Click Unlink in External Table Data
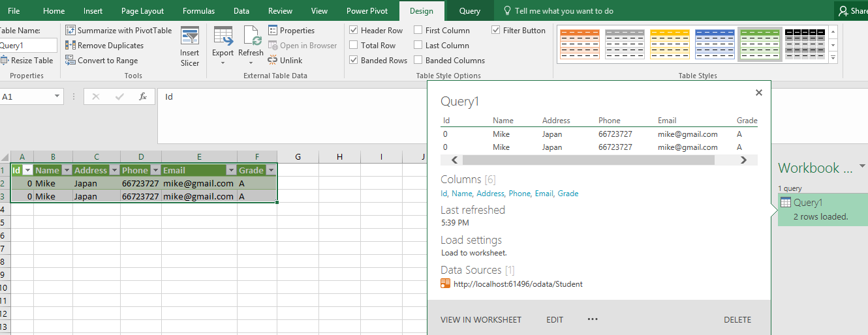868x335 pixels. (285, 61)
